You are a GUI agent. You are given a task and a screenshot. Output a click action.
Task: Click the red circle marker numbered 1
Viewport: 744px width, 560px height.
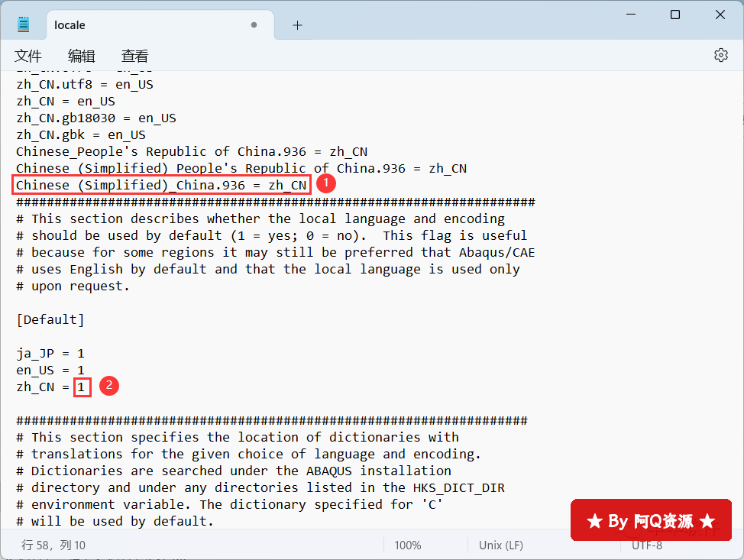326,184
